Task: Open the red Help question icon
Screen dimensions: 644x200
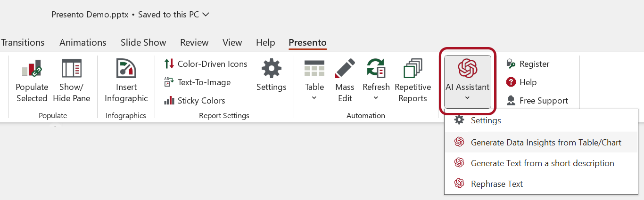Action: point(511,82)
